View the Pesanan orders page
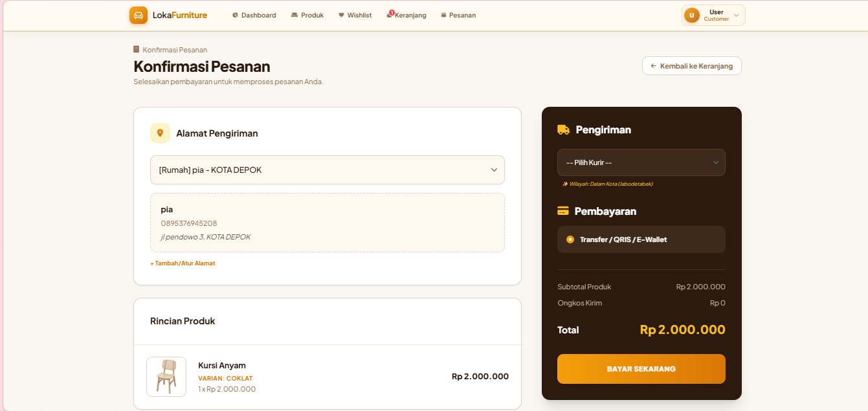The image size is (868, 411). (458, 15)
